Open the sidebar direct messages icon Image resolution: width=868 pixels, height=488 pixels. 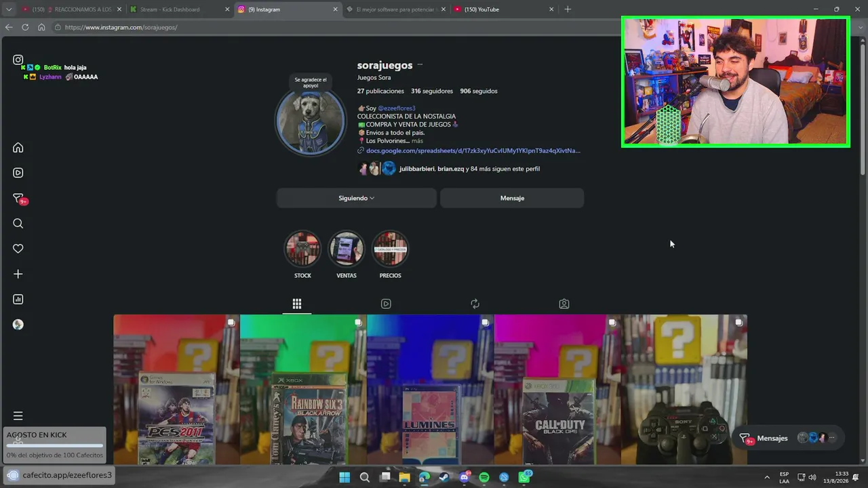(18, 199)
